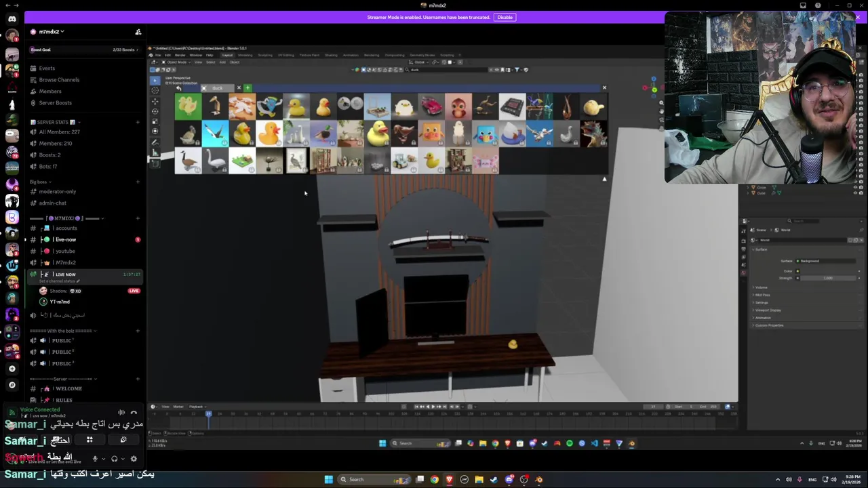Viewport: 868px width, 488px height.
Task: Open the outer Windows Start button
Action: click(328, 479)
